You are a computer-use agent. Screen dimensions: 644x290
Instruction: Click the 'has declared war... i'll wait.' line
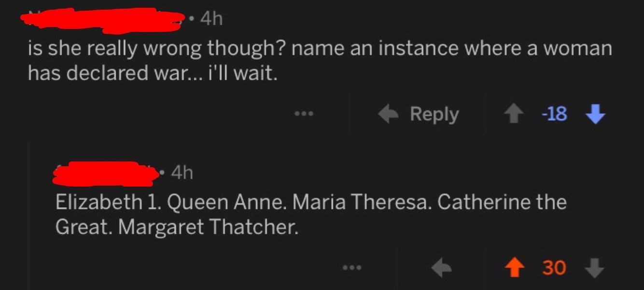coord(153,73)
